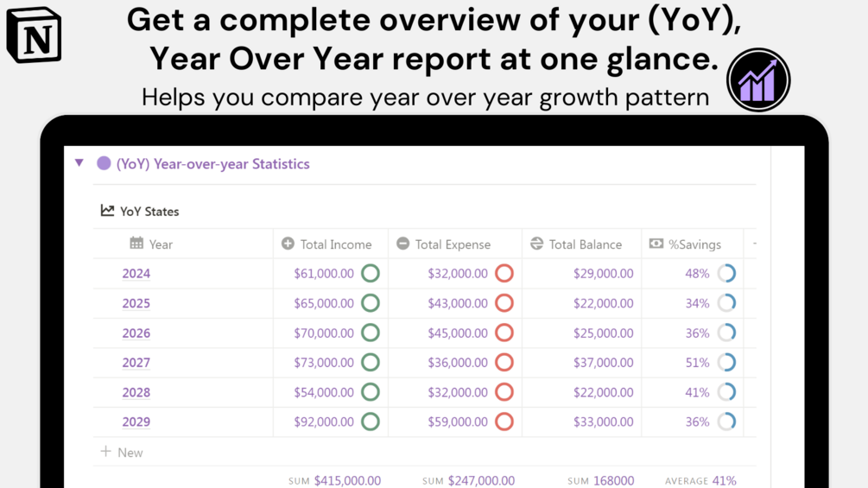Open the Total Income SUM dropdown
The image size is (868, 488).
click(x=334, y=480)
